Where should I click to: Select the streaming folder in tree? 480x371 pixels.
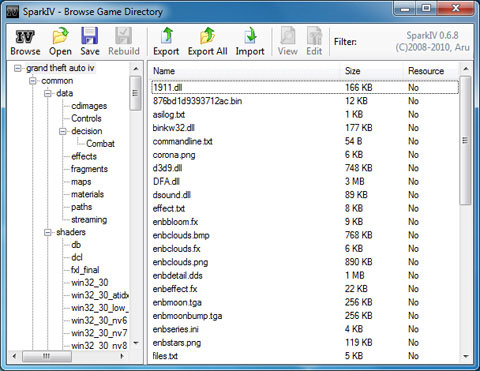[89, 220]
